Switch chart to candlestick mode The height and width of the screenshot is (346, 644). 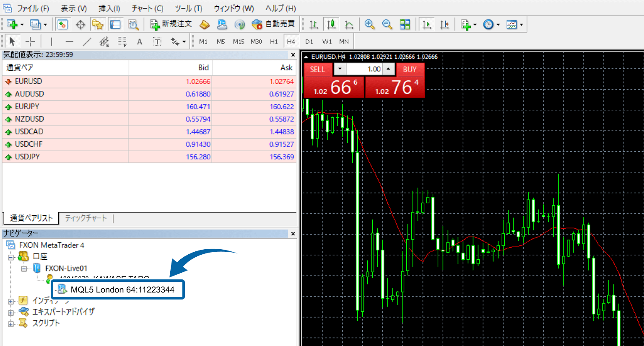point(331,25)
